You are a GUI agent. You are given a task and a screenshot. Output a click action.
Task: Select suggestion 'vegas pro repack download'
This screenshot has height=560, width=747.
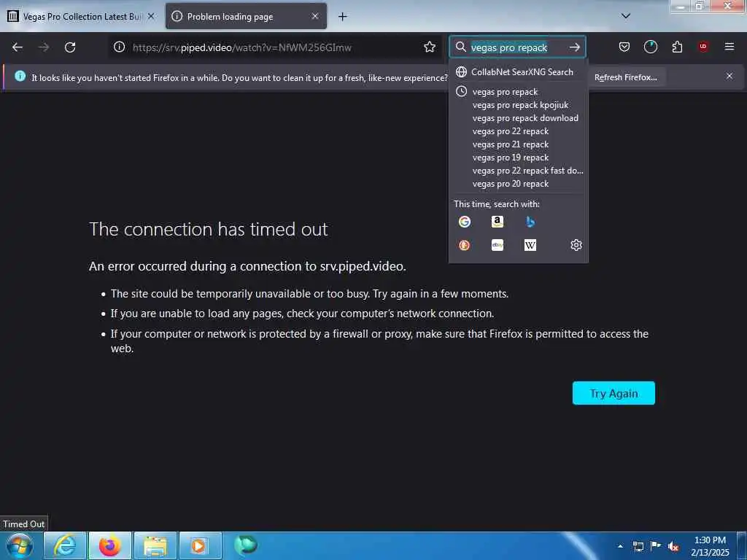click(x=519, y=117)
